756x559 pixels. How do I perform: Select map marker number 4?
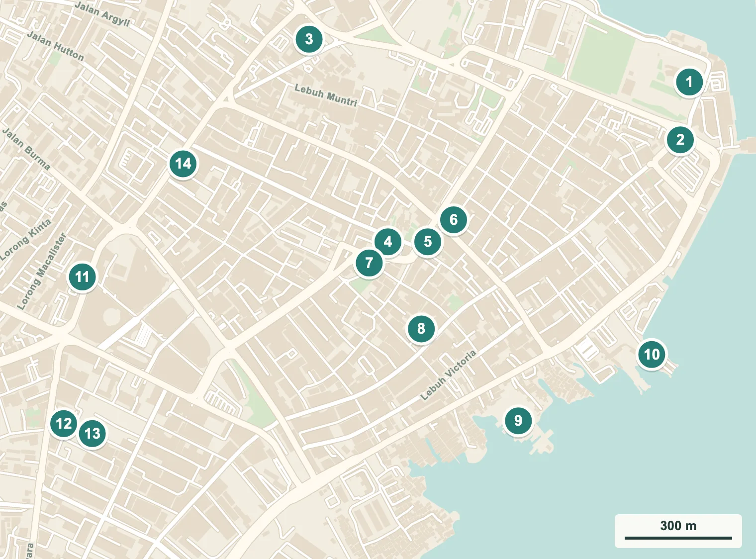tap(388, 242)
